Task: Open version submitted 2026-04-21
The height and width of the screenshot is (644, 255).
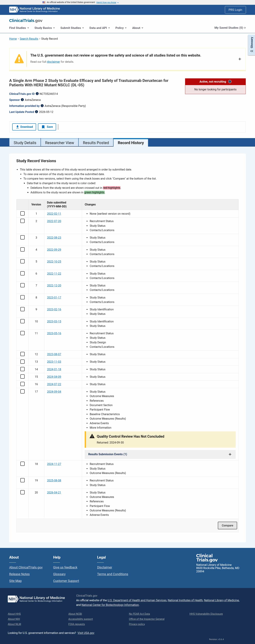Action: (54, 492)
